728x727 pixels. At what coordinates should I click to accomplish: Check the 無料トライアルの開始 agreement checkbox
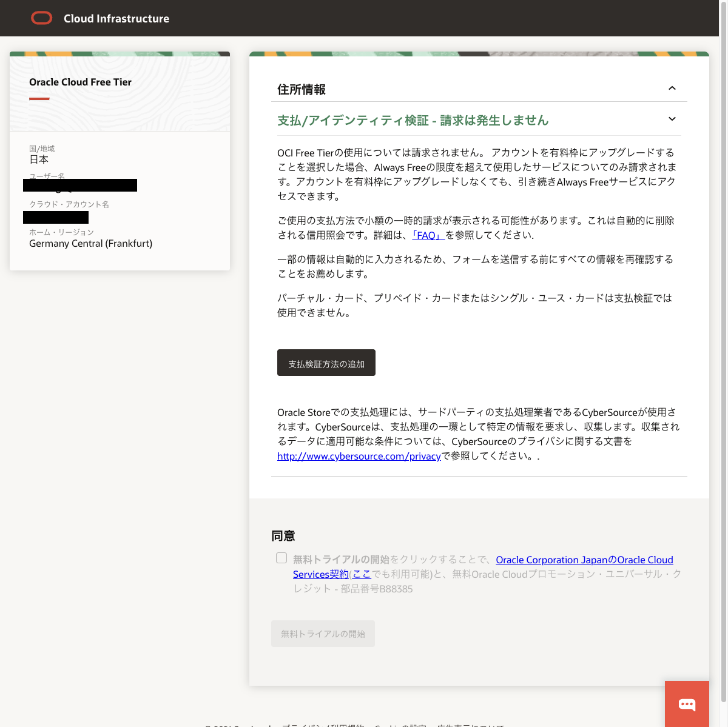click(x=281, y=557)
